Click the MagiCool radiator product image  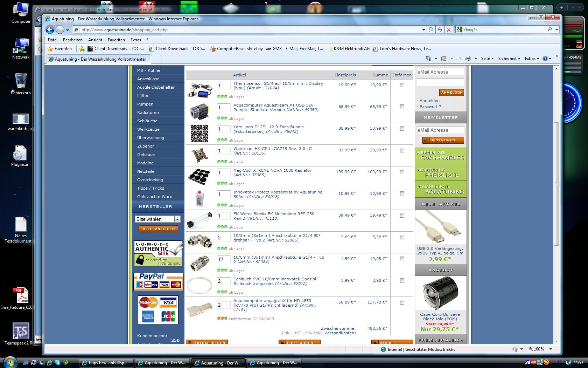(199, 177)
